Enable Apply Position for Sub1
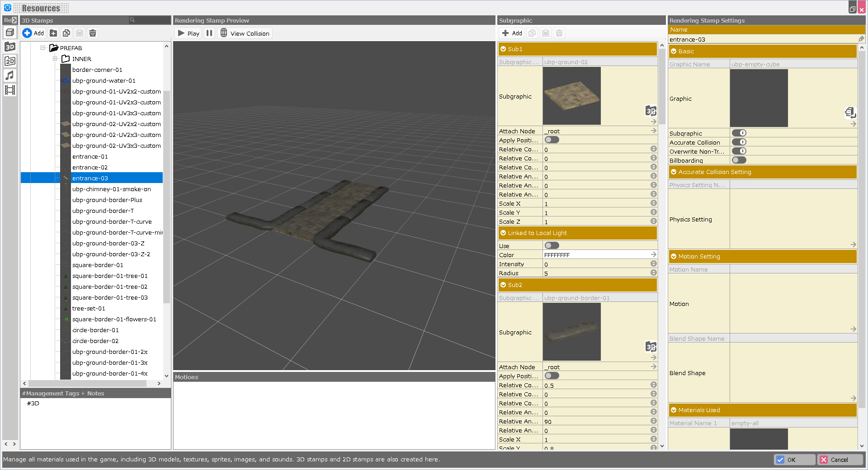Screen dimensions: 868x470 click(552, 140)
